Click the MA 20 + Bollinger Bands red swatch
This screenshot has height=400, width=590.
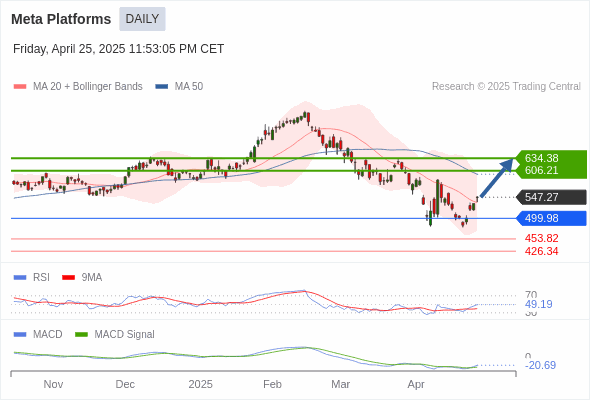pos(20,87)
